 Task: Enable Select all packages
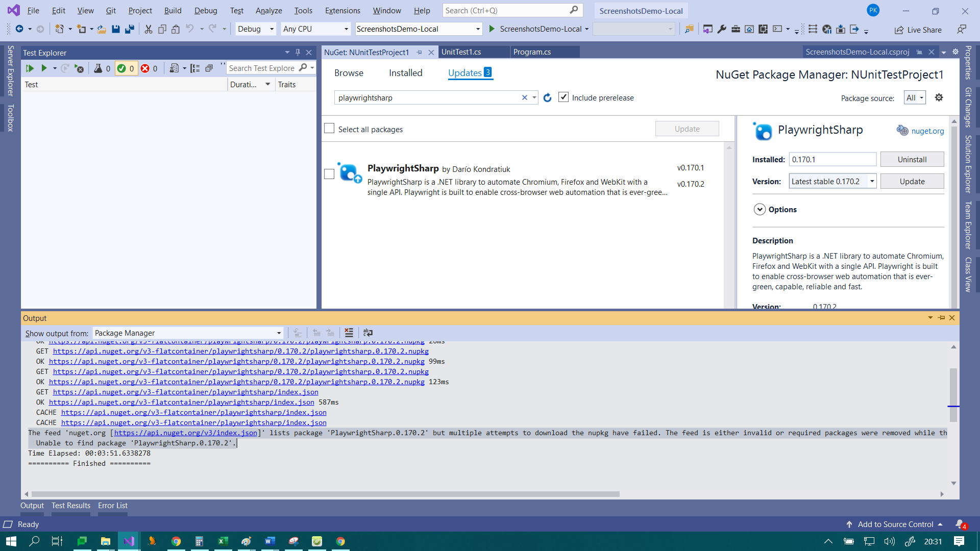(329, 129)
